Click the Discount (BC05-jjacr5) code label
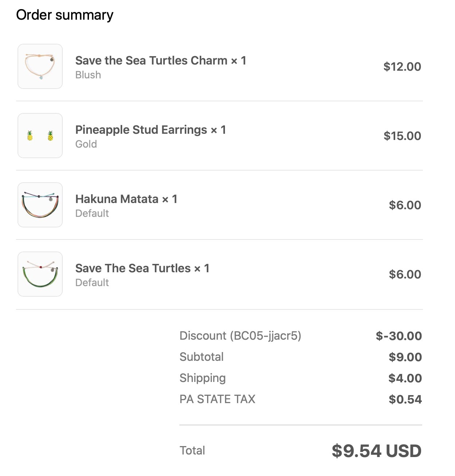The height and width of the screenshot is (476, 455). (240, 336)
